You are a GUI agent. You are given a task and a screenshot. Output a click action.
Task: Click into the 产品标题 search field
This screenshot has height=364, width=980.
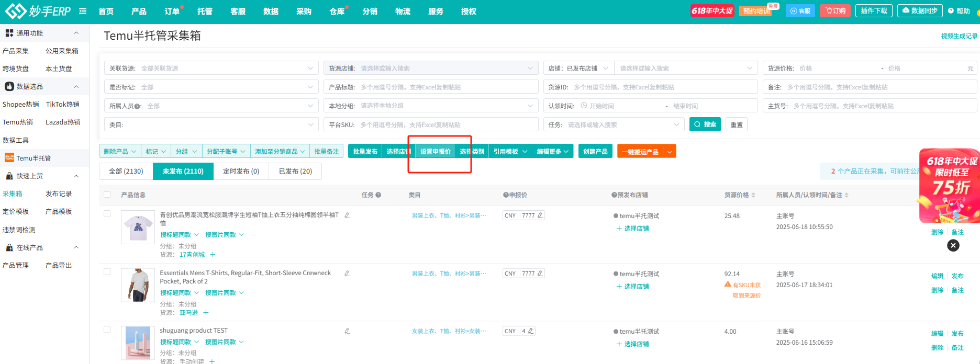pyautogui.click(x=431, y=87)
